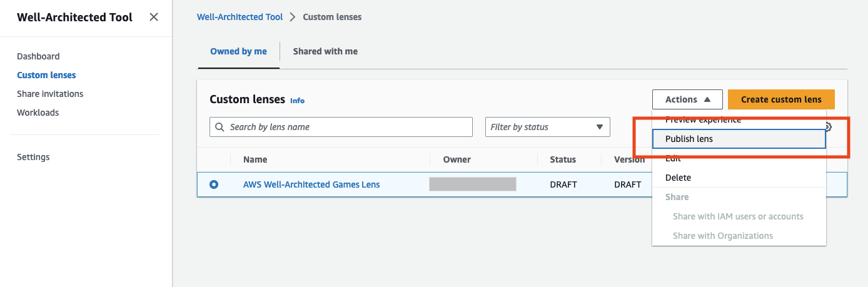Sort by the Owner column header
The image size is (868, 287).
(457, 159)
